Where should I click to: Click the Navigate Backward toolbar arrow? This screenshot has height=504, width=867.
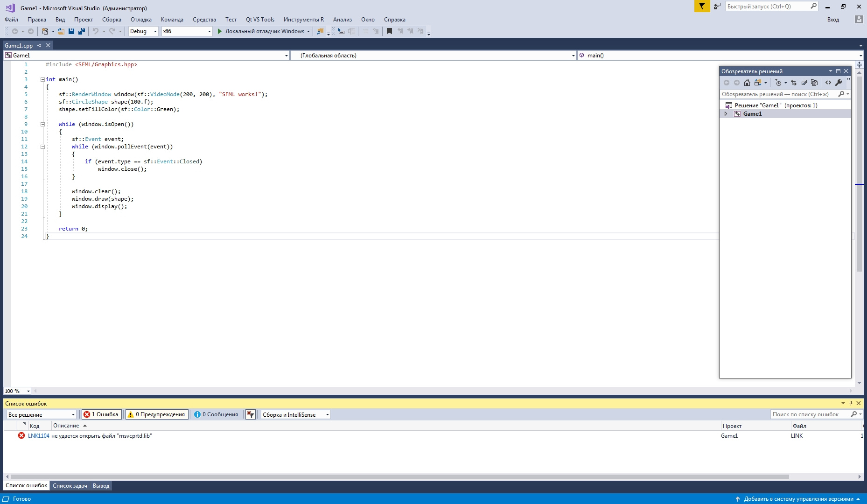(x=15, y=31)
